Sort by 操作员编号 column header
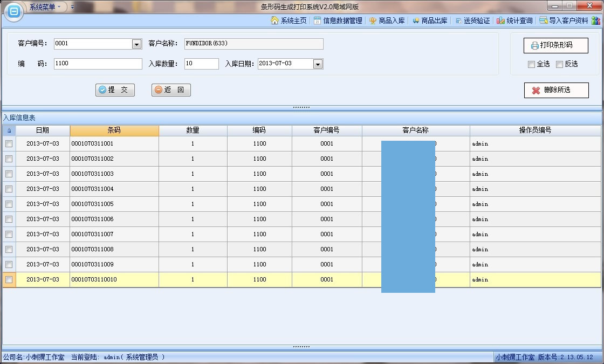The height and width of the screenshot is (364, 604). click(x=535, y=131)
